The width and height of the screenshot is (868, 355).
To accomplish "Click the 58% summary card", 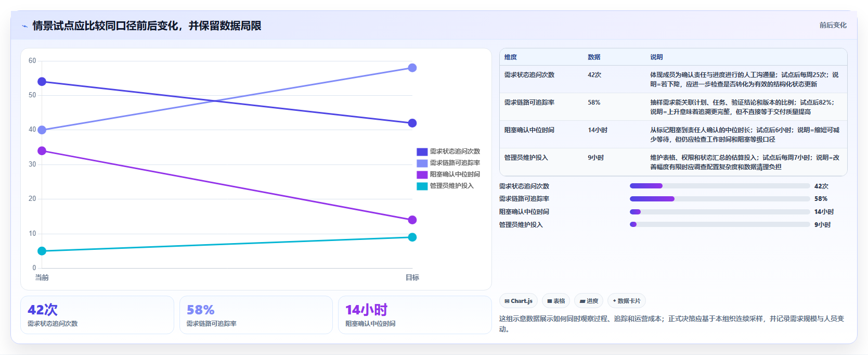I will click(x=256, y=315).
